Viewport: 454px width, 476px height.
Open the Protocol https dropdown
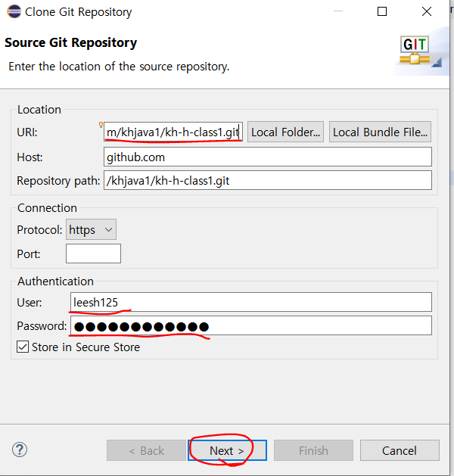(x=91, y=229)
